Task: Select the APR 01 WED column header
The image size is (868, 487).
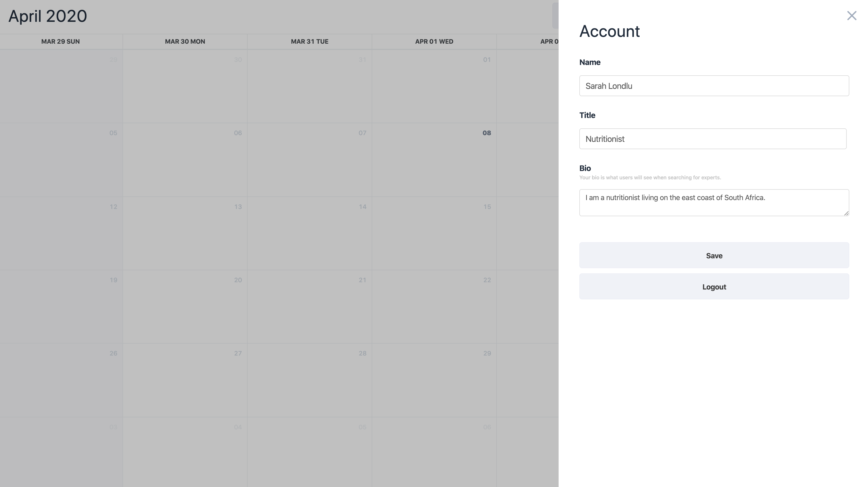Action: coord(434,42)
